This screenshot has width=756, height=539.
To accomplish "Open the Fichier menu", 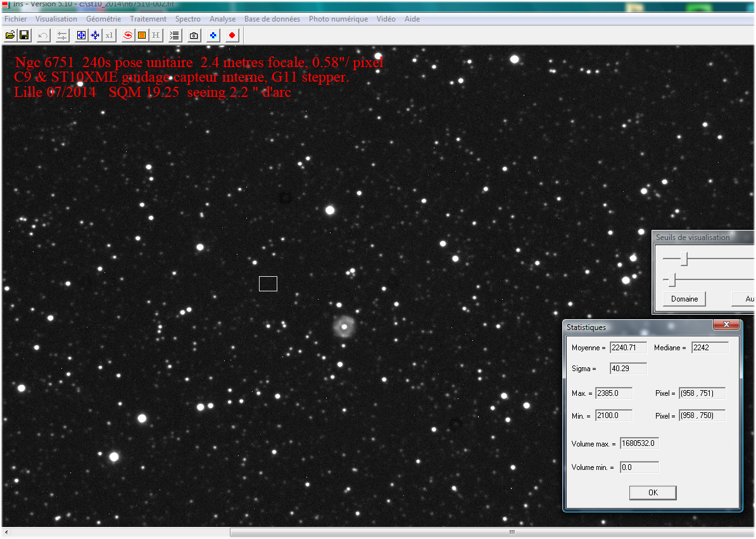I will 15,19.
